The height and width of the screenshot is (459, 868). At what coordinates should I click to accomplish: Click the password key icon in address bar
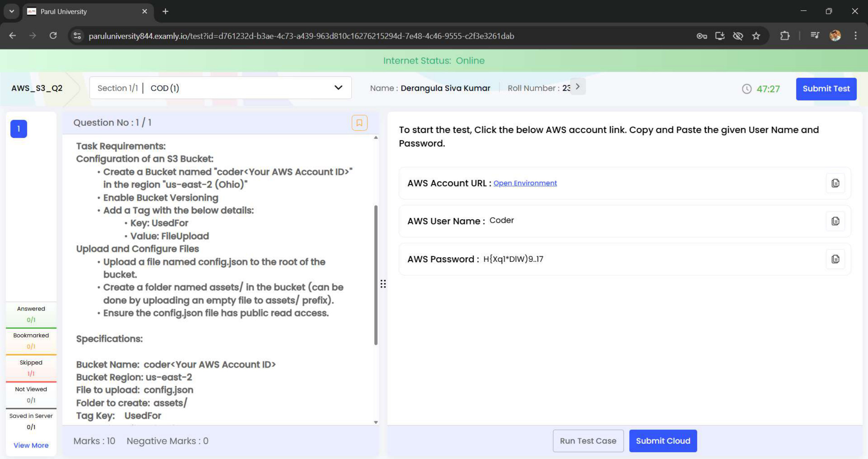tap(701, 36)
